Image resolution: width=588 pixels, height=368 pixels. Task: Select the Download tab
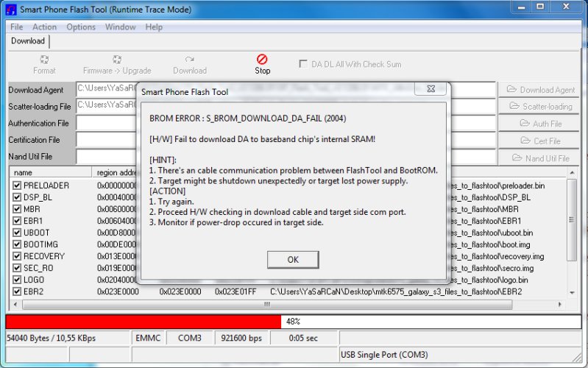pyautogui.click(x=28, y=41)
